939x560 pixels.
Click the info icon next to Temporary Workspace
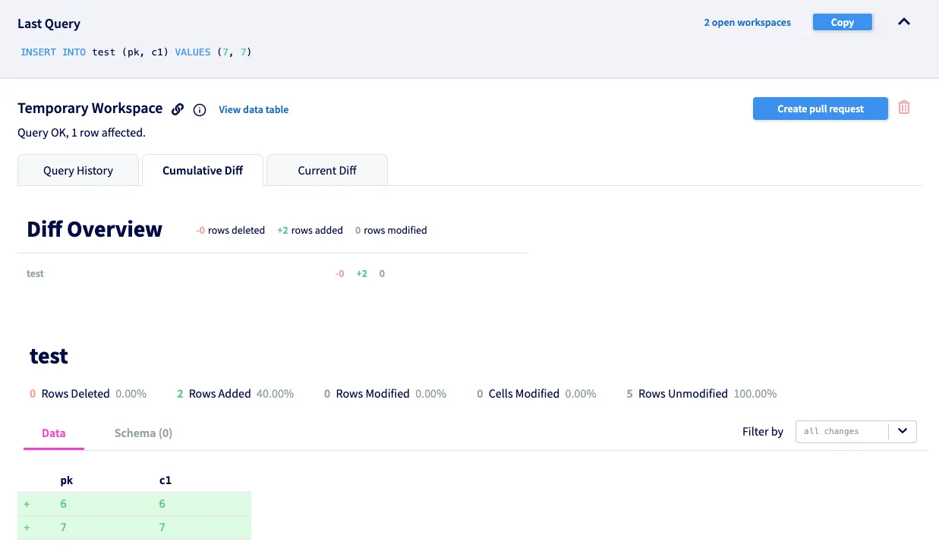click(x=199, y=109)
